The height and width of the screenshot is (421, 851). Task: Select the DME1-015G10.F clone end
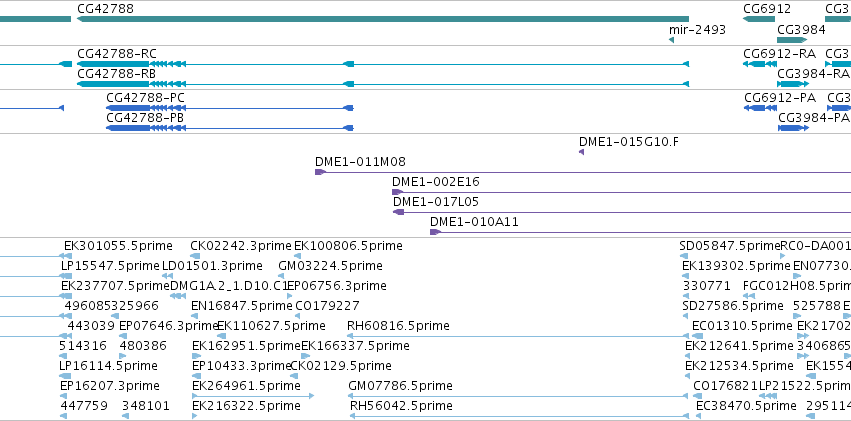pos(581,152)
